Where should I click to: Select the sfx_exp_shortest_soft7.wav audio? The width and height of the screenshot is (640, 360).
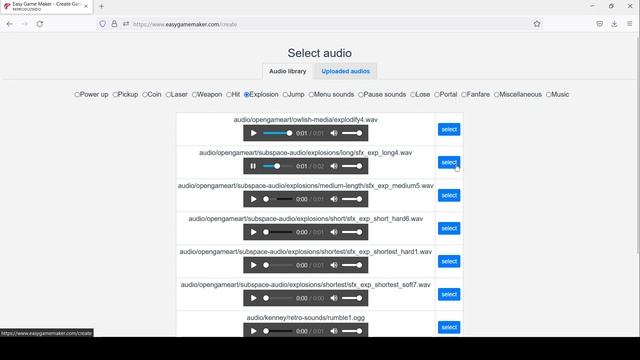tap(449, 295)
